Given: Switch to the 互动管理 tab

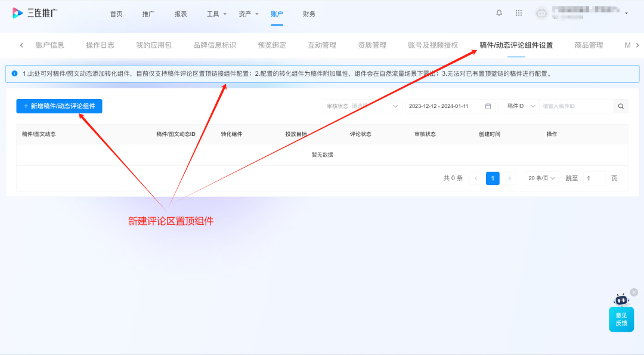Looking at the screenshot, I should pyautogui.click(x=322, y=45).
